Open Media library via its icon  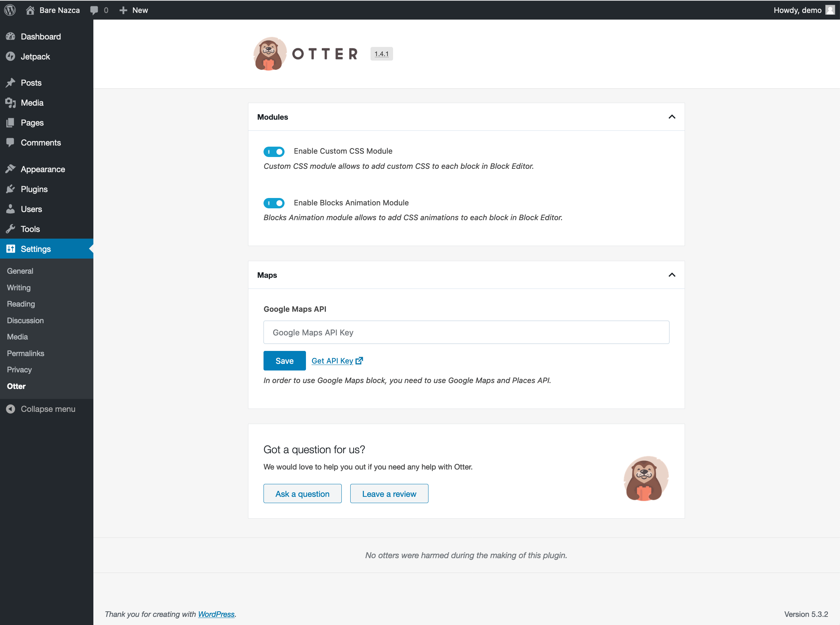[x=11, y=103]
